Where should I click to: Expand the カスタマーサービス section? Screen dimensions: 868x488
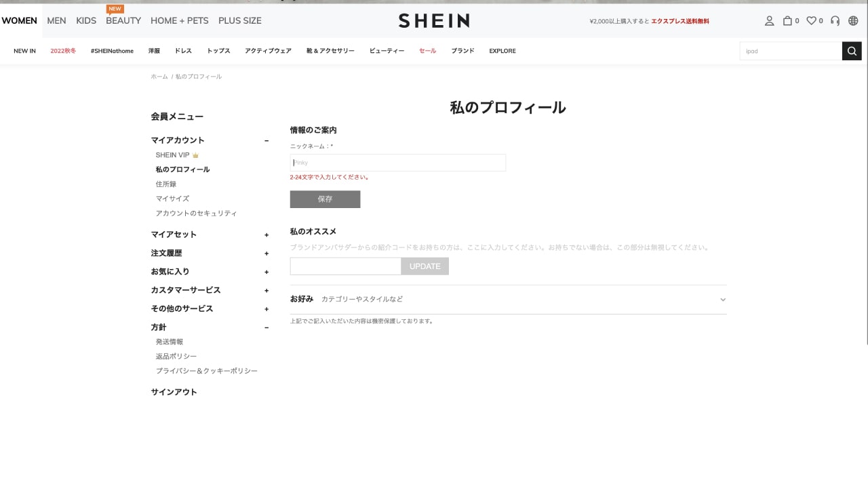point(267,290)
